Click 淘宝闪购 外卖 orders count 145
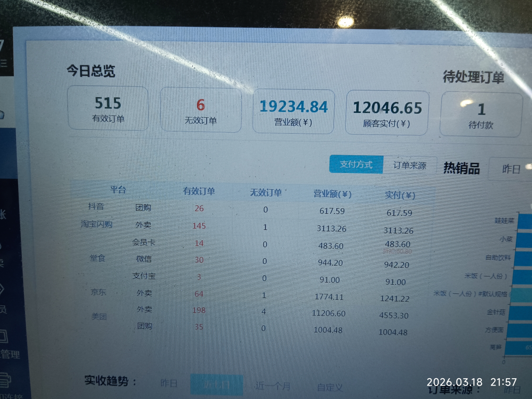This screenshot has height=399, width=532. (x=199, y=226)
